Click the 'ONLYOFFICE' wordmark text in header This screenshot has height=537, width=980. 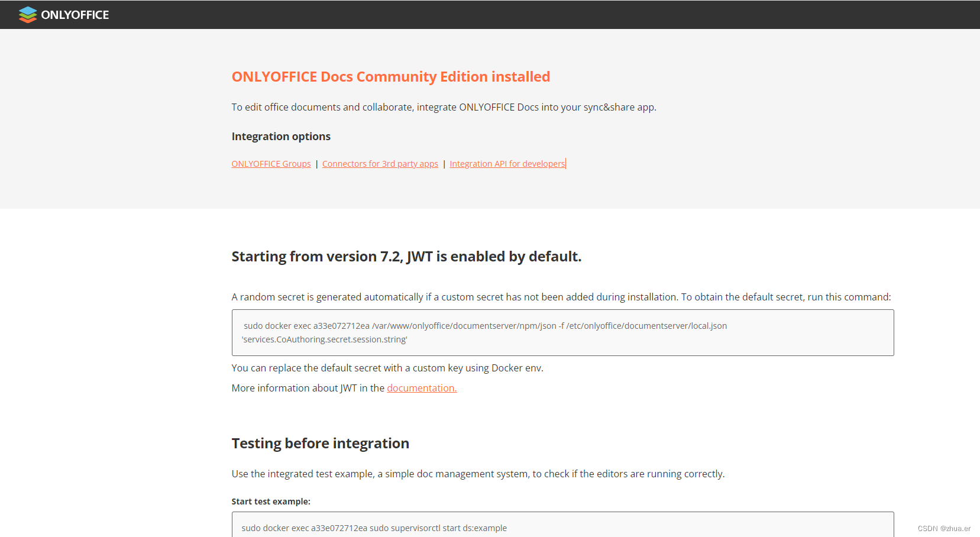tap(75, 15)
